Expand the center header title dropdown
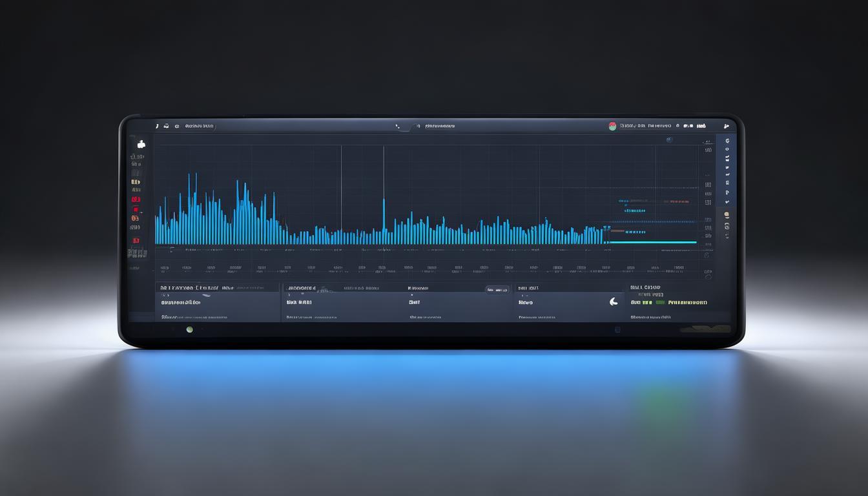Viewport: 868px width, 496px height. click(x=439, y=127)
